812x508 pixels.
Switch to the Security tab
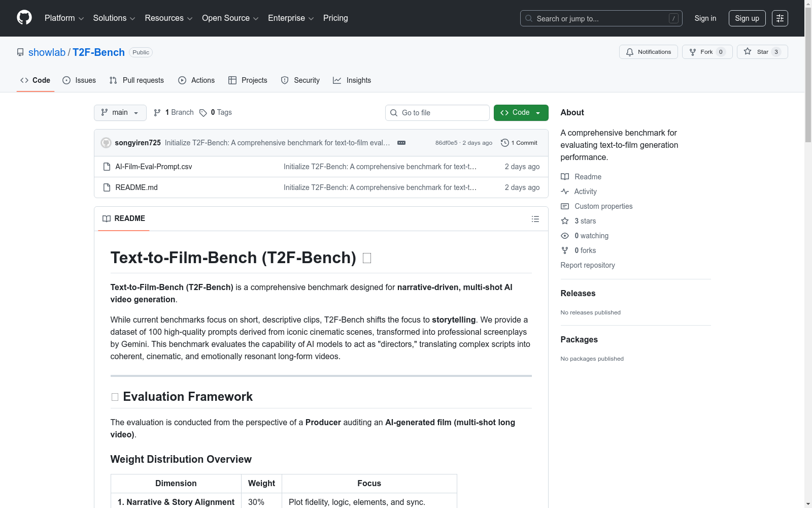(x=300, y=80)
